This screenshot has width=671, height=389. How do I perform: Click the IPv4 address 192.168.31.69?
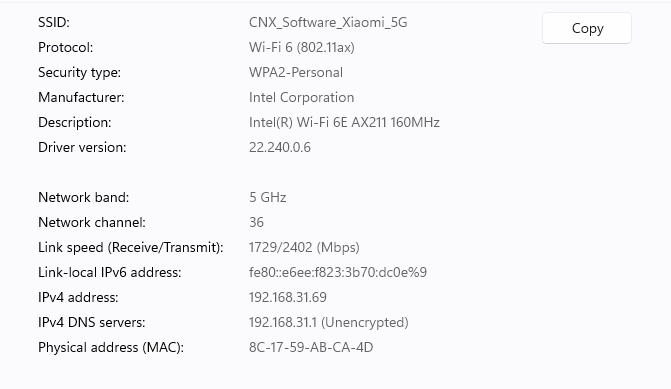click(288, 297)
